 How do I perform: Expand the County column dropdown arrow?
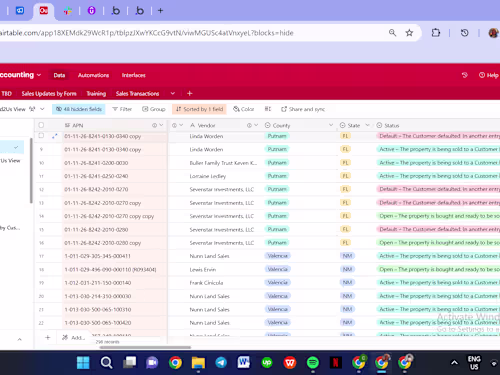click(331, 125)
